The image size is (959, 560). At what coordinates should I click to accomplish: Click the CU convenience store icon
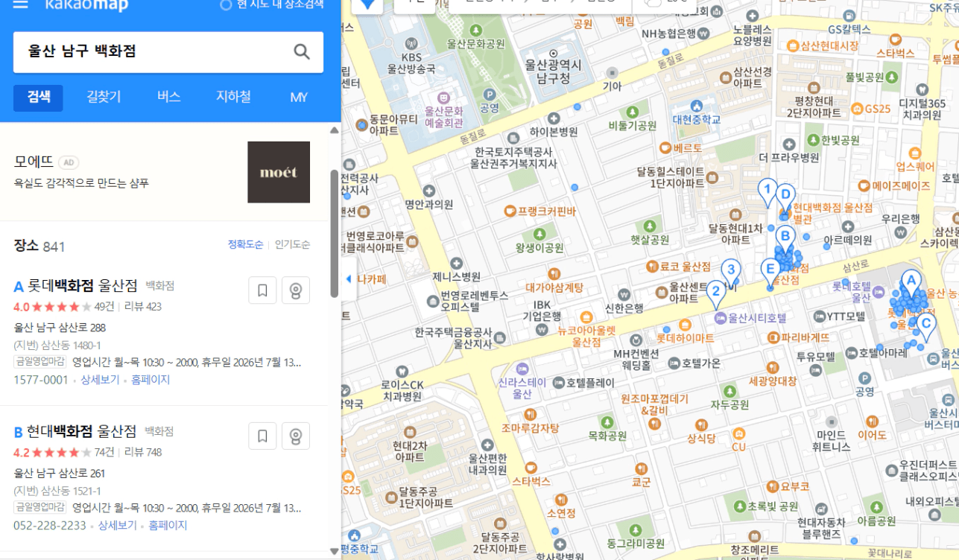coord(738,433)
